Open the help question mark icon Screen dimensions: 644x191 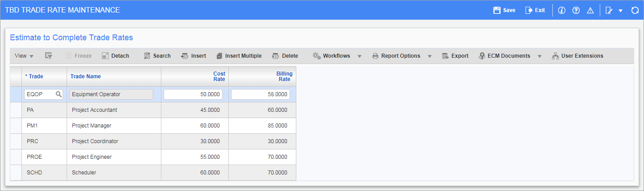576,10
